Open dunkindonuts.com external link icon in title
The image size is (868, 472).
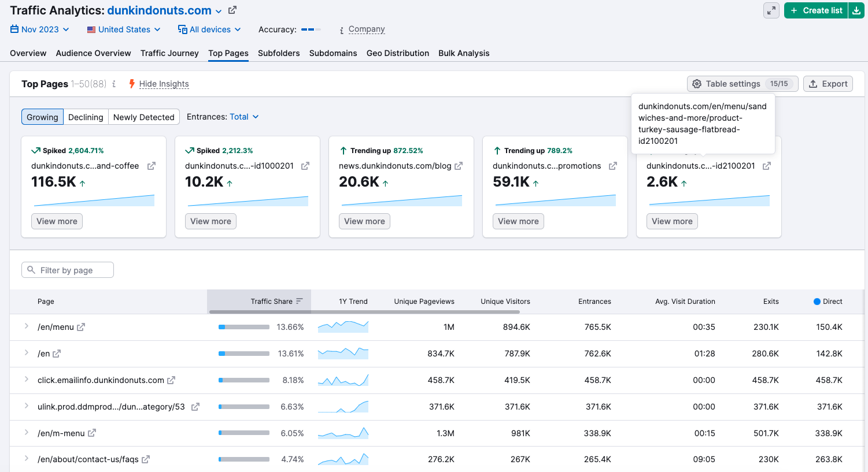click(x=232, y=10)
